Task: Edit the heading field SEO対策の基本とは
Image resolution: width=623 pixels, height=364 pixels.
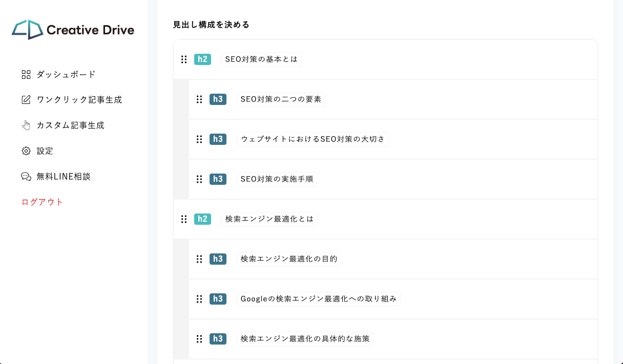Action: click(261, 59)
